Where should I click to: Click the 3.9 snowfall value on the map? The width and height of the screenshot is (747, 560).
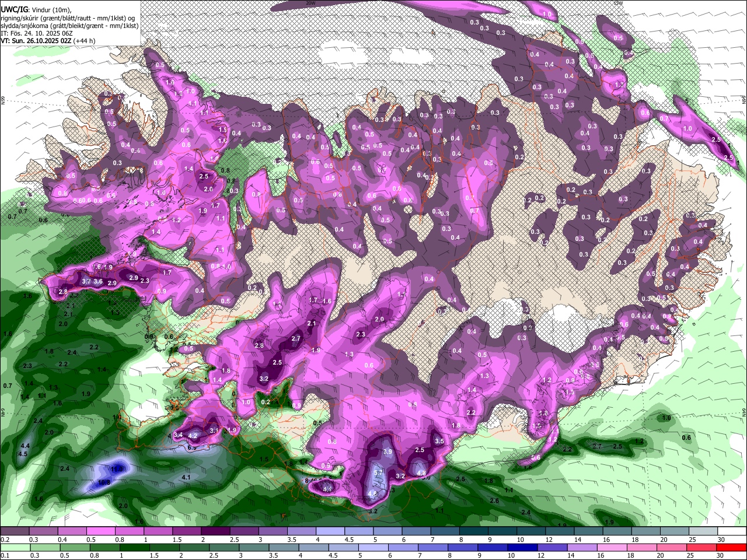point(388,452)
